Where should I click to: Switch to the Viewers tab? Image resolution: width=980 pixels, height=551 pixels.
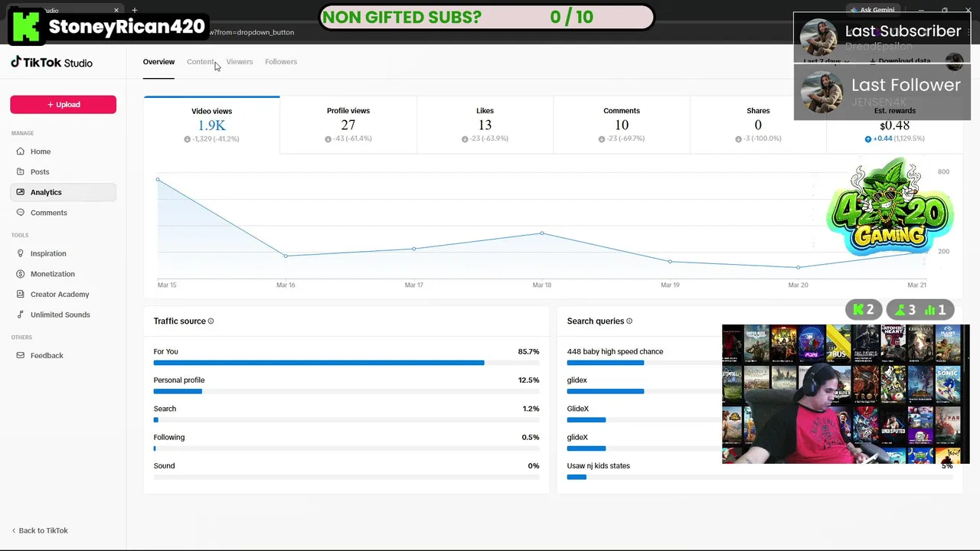240,62
